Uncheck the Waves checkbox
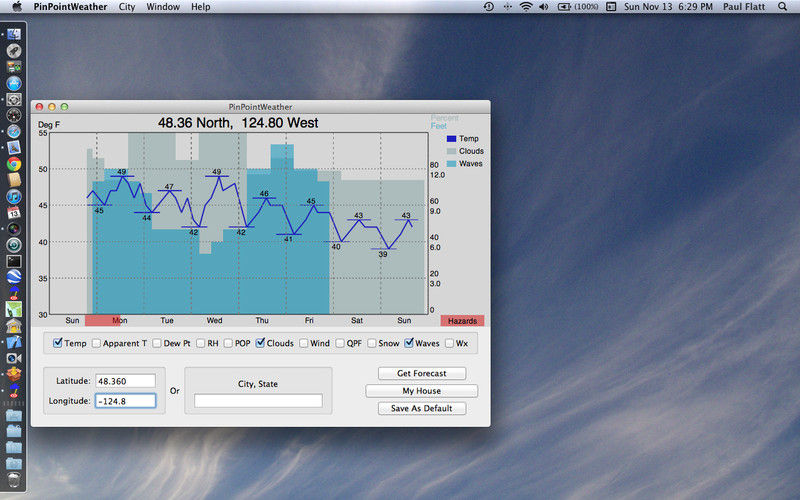 tap(409, 343)
